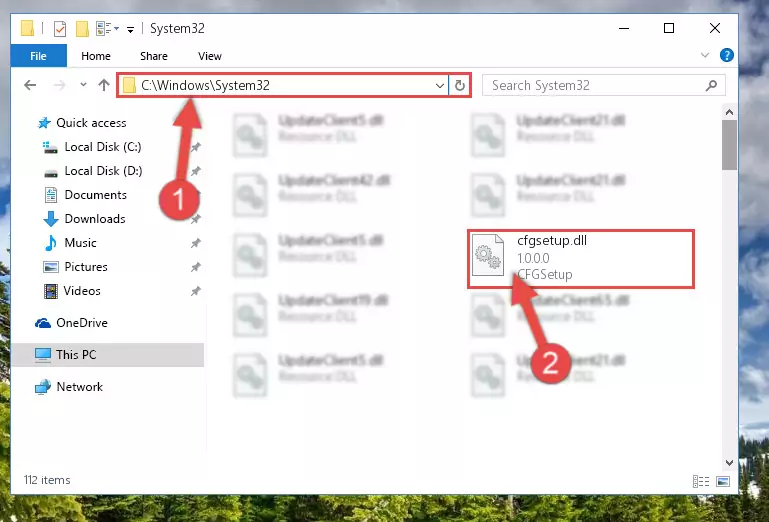Click the search magnifier icon
Image resolution: width=769 pixels, height=522 pixels.
[711, 85]
